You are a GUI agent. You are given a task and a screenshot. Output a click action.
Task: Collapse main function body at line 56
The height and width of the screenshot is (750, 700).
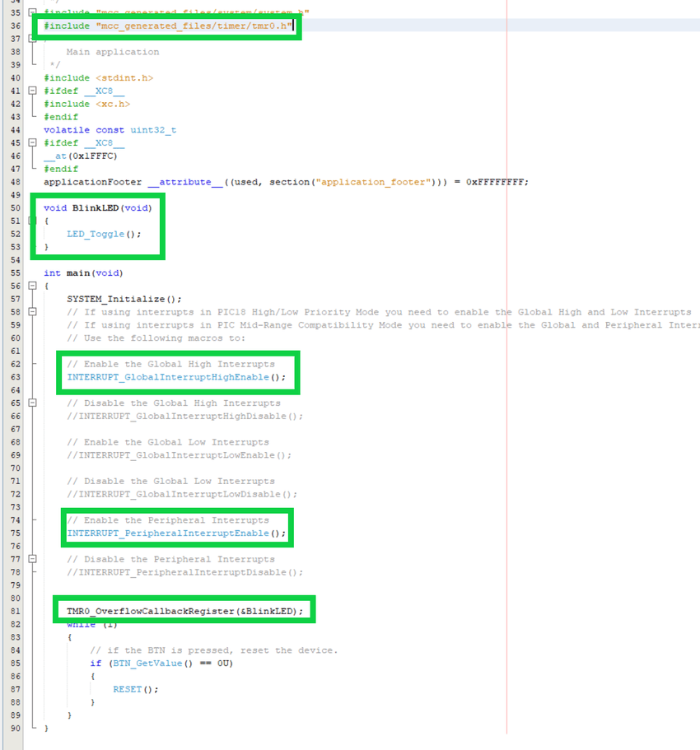click(x=32, y=286)
